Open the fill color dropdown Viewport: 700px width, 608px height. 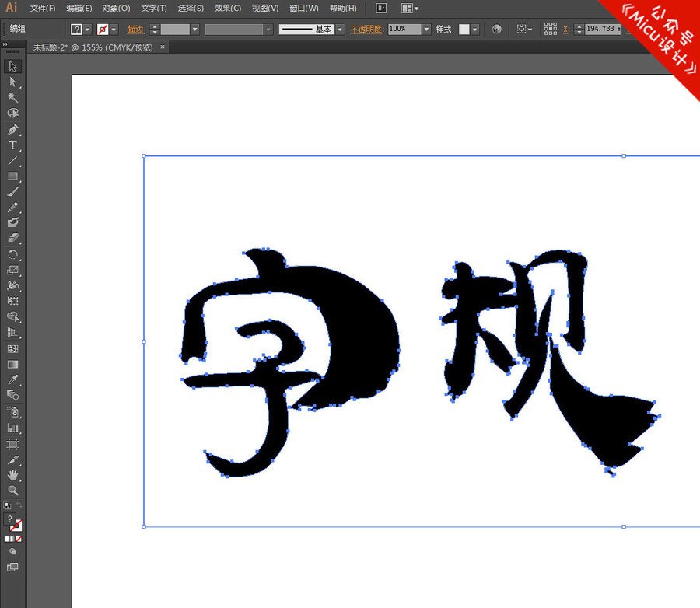tap(87, 29)
